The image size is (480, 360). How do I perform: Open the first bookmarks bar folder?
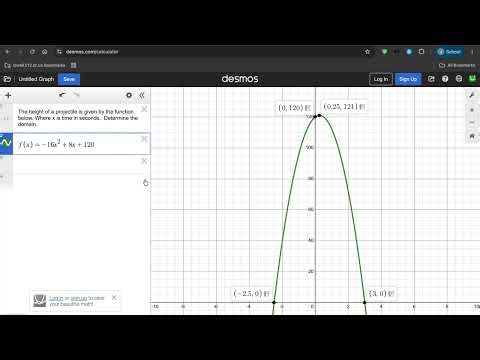[35, 65]
